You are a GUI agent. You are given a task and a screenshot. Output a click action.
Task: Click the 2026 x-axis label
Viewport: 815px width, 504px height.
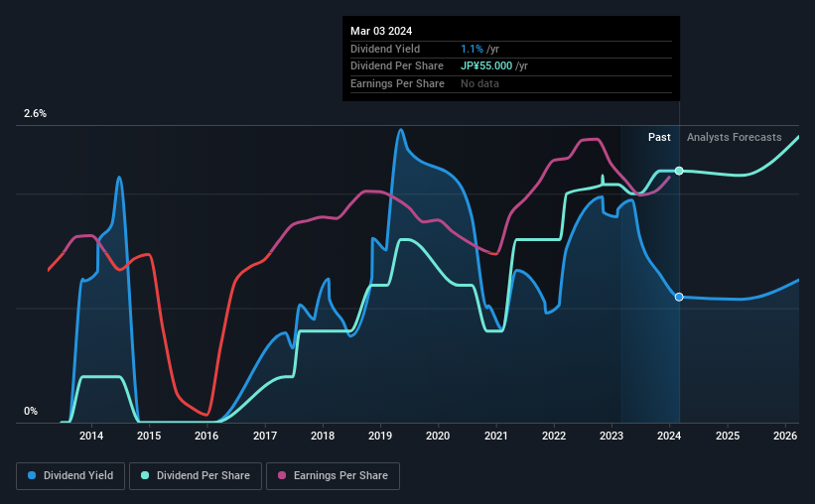coord(785,436)
